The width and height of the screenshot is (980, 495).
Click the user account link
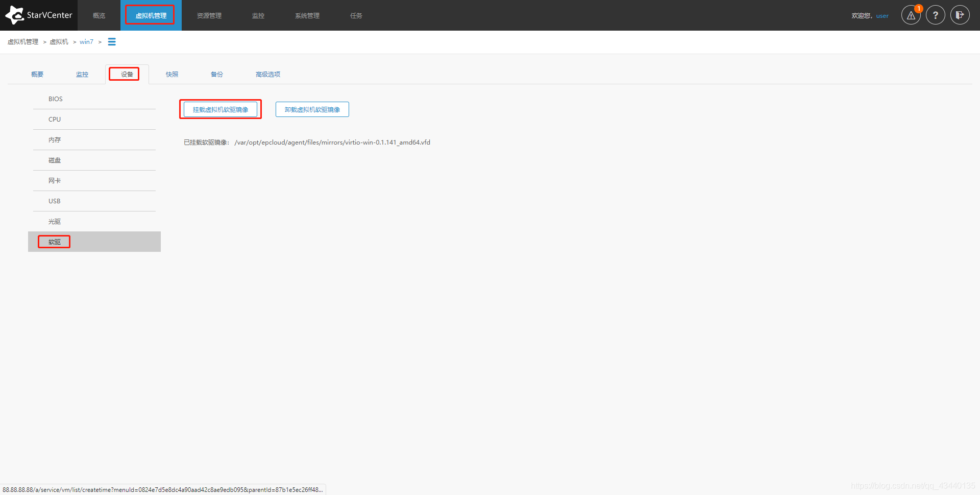(883, 16)
